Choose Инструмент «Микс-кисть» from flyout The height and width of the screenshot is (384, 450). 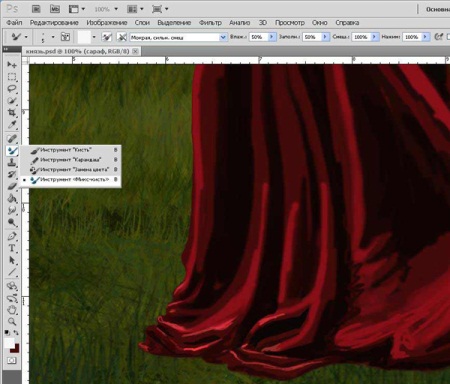(x=71, y=179)
